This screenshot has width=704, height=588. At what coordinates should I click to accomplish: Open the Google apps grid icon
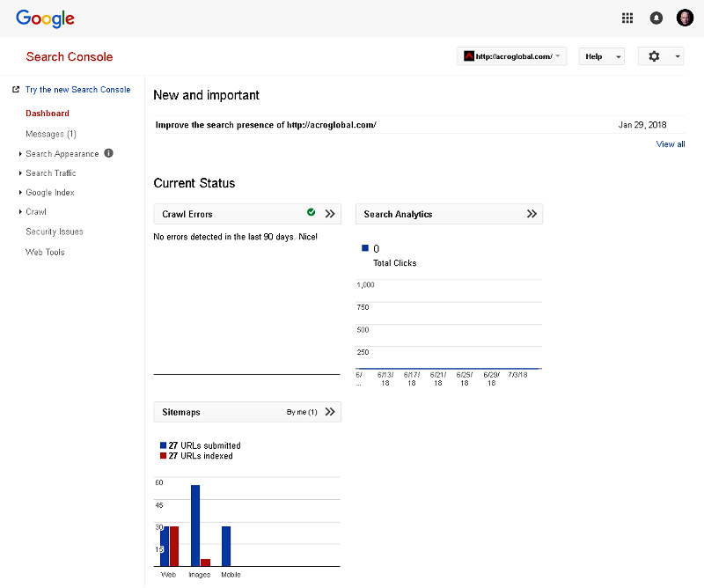coord(627,18)
